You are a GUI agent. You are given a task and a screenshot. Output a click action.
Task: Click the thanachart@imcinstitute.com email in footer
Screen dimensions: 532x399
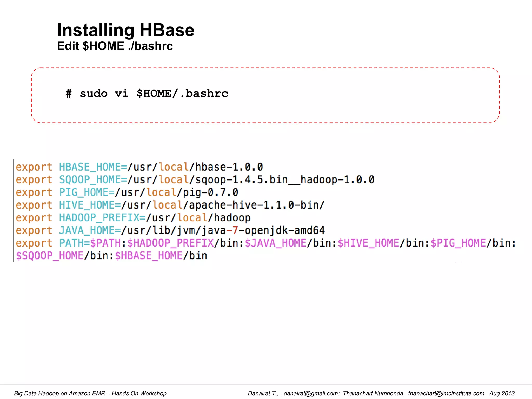pos(446,393)
